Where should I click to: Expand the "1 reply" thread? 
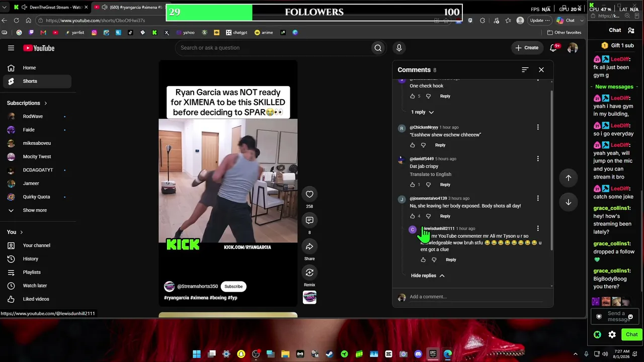click(422, 112)
